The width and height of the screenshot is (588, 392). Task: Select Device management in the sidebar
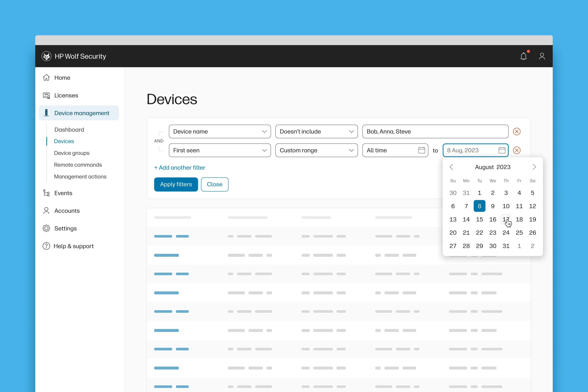tap(79, 113)
